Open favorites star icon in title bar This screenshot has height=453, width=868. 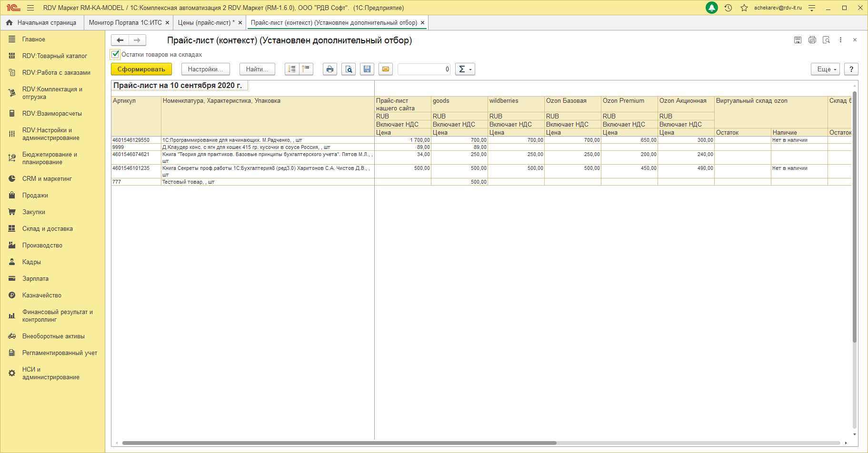click(744, 8)
